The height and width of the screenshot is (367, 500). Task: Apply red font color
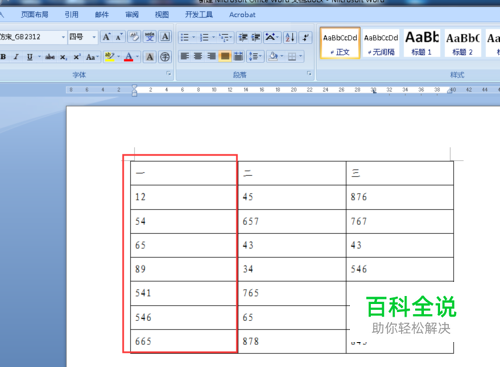tap(129, 57)
